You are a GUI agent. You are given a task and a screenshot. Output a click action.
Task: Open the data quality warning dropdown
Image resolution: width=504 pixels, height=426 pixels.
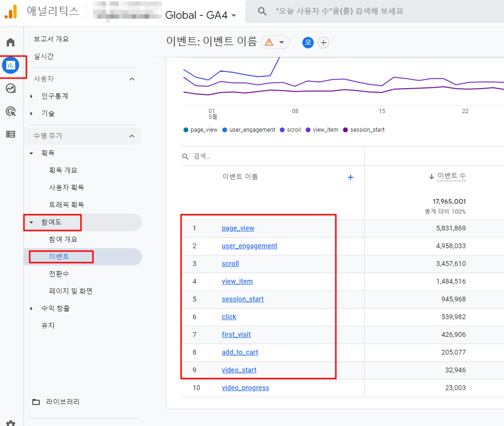tap(275, 42)
